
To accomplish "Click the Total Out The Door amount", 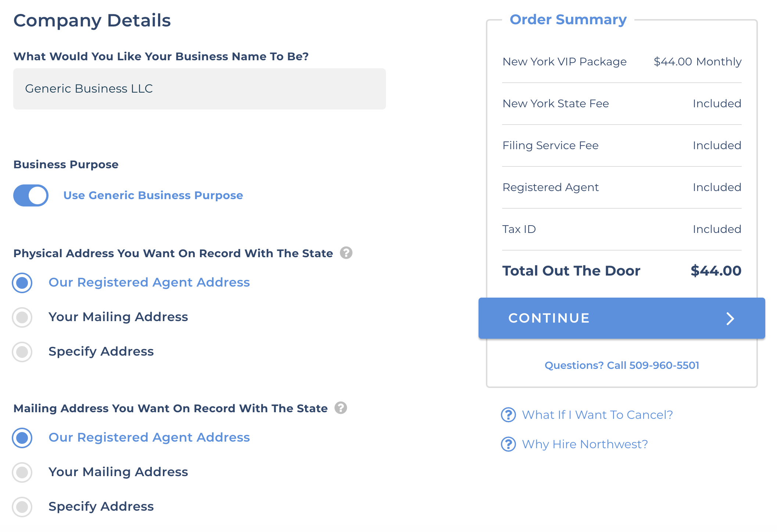I will click(716, 271).
